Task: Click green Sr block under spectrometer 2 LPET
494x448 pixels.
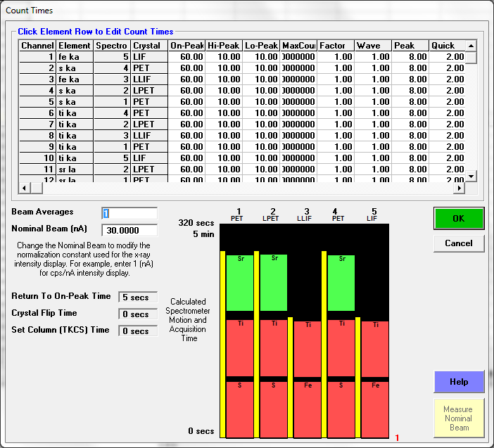Action: tap(274, 283)
